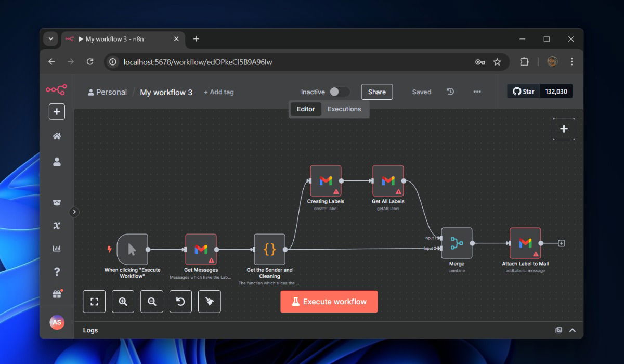Open workflow history clock icon

450,92
